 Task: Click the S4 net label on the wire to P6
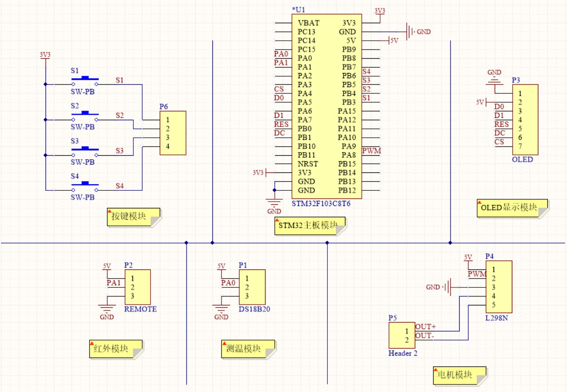[x=120, y=186]
